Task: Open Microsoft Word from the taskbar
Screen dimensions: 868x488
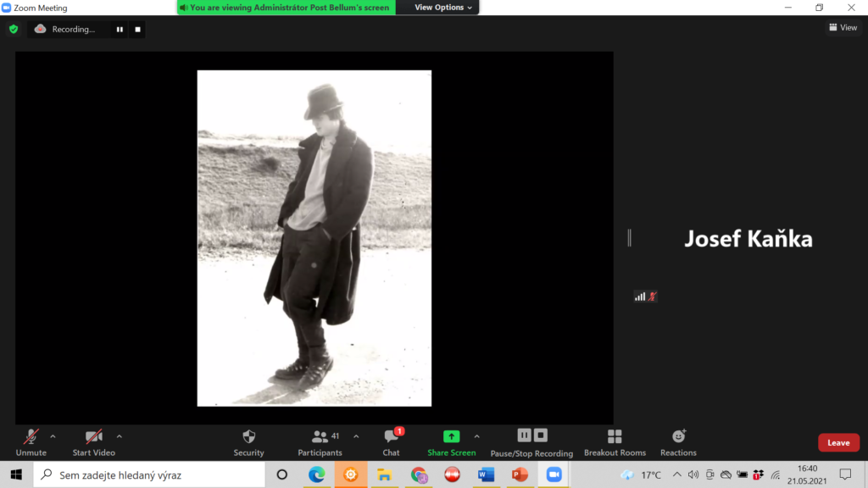Action: (486, 474)
